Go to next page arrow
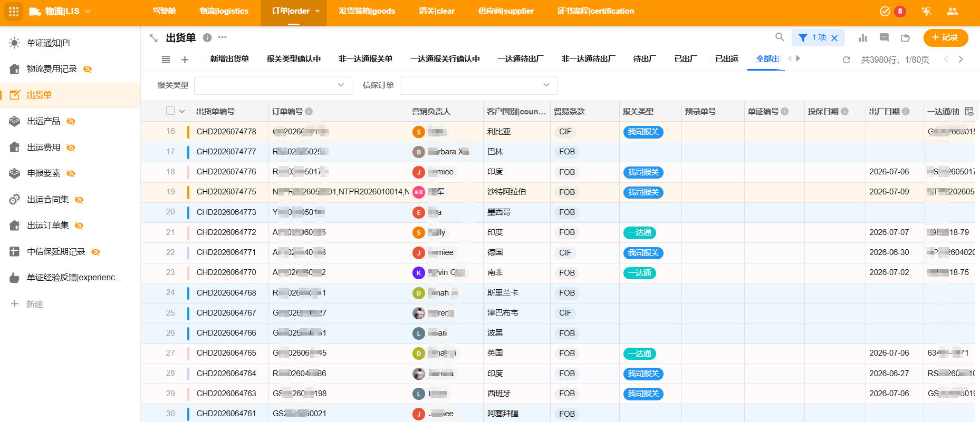Viewport: 980px width, 422px height. (960, 60)
